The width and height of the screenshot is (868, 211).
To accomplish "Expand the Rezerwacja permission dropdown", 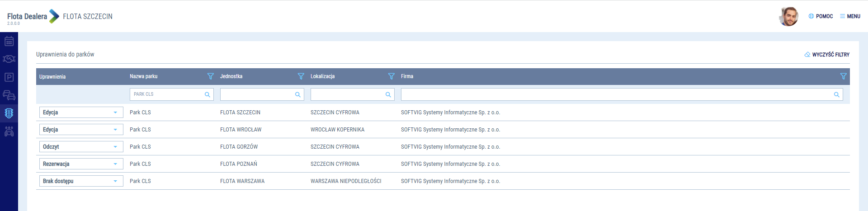I will click(x=81, y=164).
